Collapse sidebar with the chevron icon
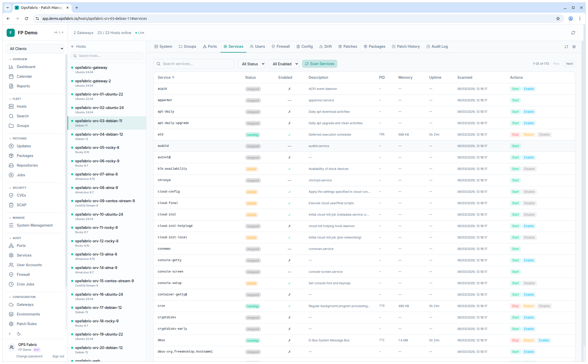The image size is (588, 364). [x=10, y=334]
